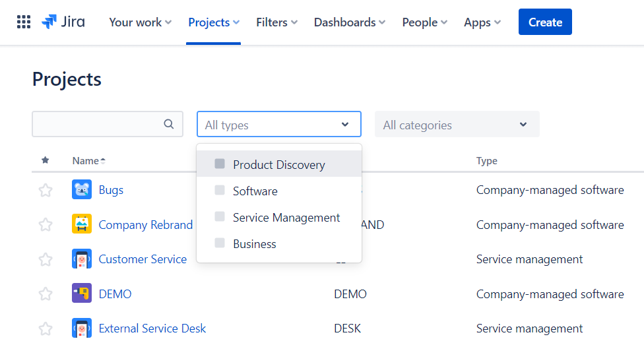The image size is (644, 345).
Task: Click the DEMO key cell
Action: point(350,294)
